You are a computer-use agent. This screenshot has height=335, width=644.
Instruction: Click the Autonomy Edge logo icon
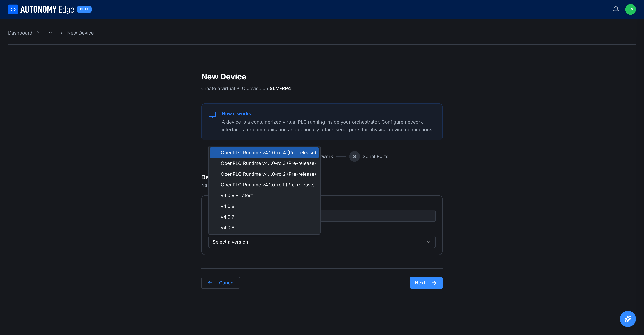click(13, 9)
